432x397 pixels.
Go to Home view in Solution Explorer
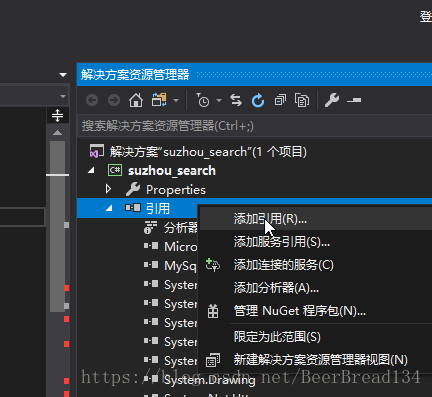[136, 100]
